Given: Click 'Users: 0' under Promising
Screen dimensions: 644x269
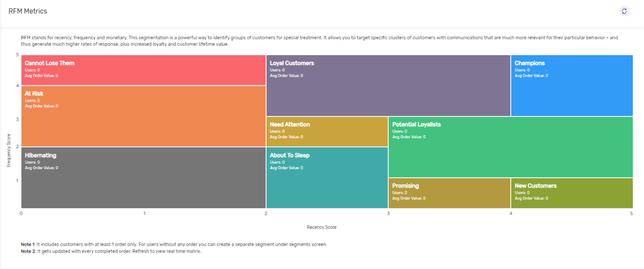Looking at the screenshot, I should (400, 193).
